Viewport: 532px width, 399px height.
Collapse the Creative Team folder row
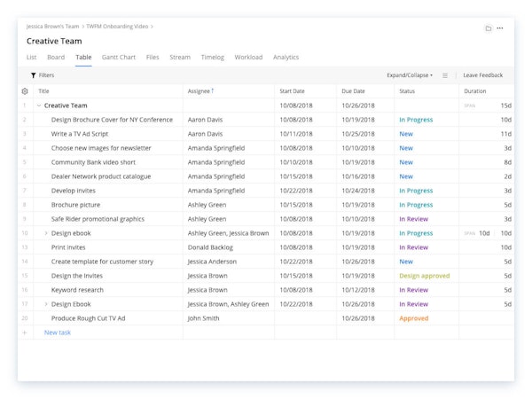(39, 106)
